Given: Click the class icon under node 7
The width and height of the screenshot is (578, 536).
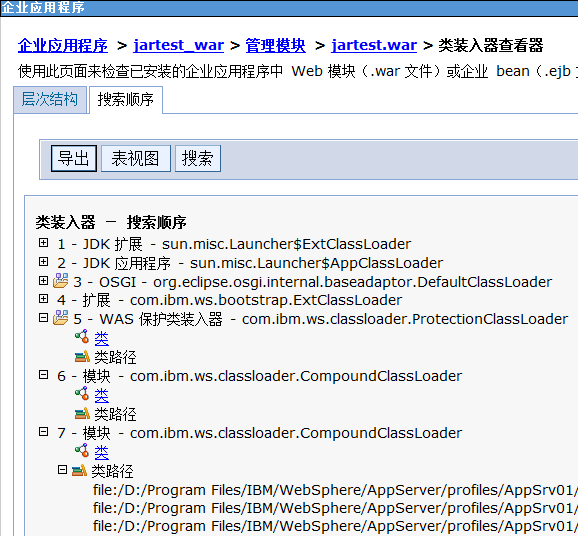Looking at the screenshot, I should click(x=82, y=450).
